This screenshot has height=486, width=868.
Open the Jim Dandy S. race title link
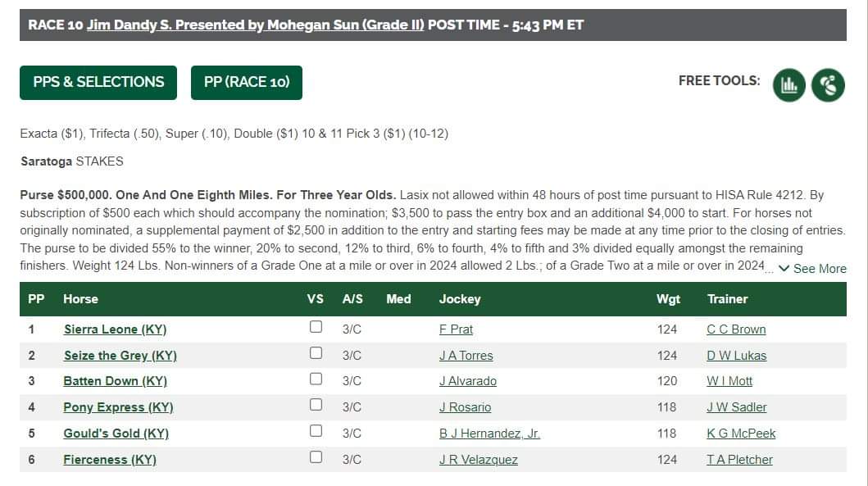(x=255, y=25)
